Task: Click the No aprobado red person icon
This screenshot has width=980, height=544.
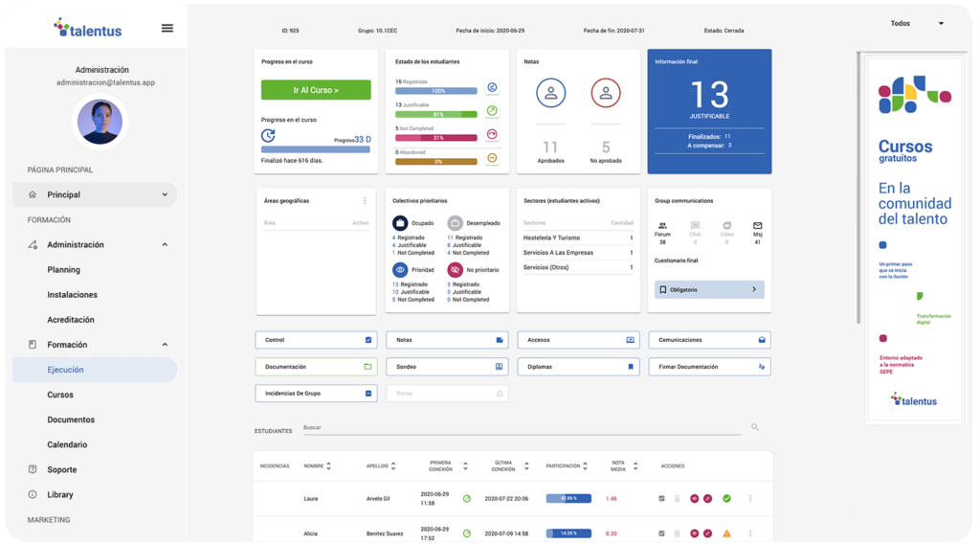Action: pos(606,93)
